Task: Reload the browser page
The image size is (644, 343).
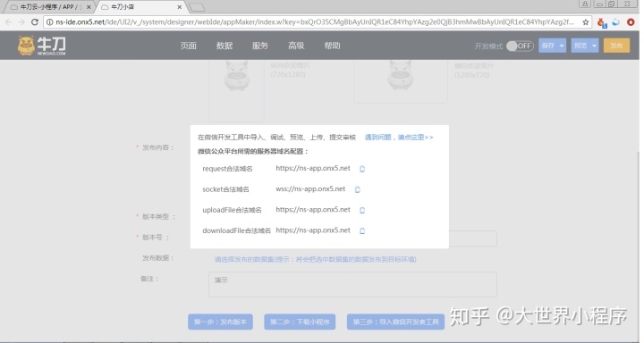Action: [35, 22]
